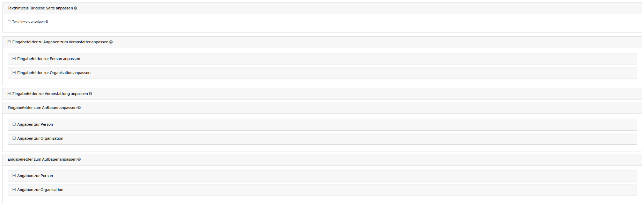Image resolution: width=644 pixels, height=205 pixels.
Task: Expand "Eingabefelder zur Veranstaltung anpassen" via plus icon
Action: coord(9,94)
